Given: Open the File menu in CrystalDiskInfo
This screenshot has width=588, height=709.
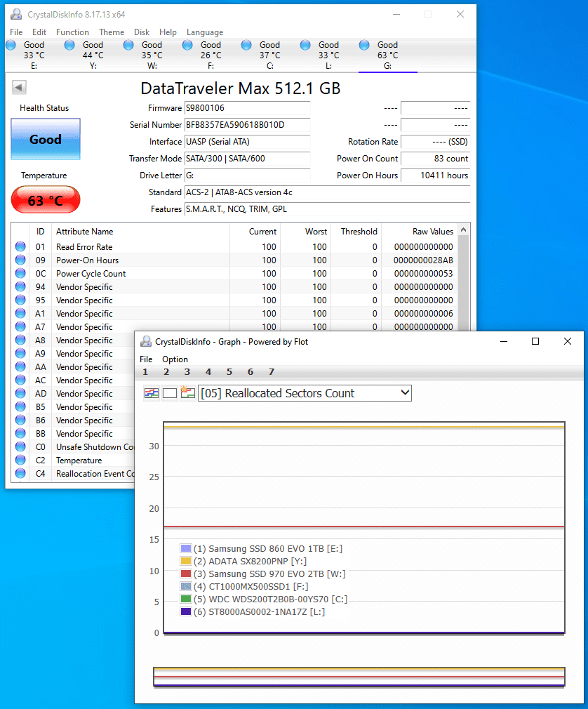Looking at the screenshot, I should coord(16,32).
